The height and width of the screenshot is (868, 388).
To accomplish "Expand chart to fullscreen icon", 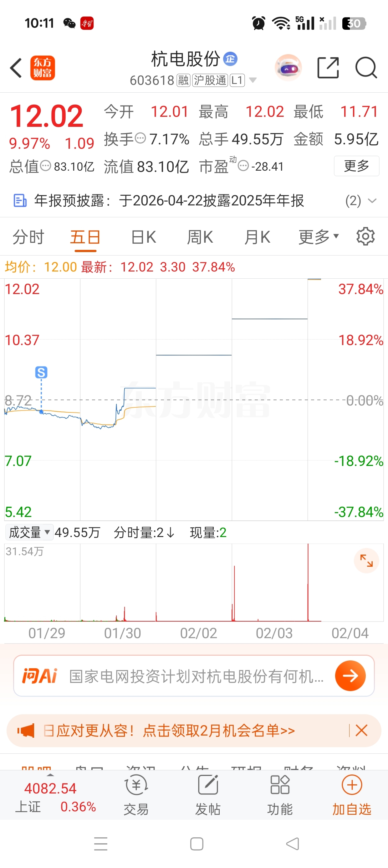I will point(366,561).
